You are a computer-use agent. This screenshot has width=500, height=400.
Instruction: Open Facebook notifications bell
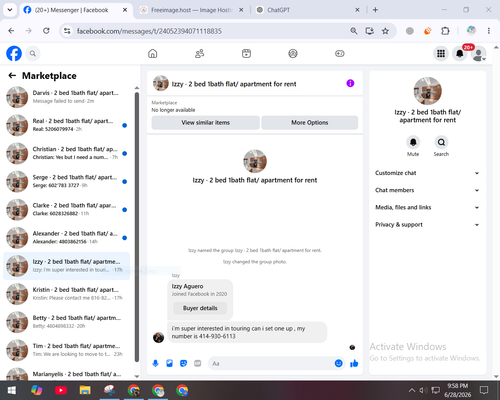tap(460, 53)
